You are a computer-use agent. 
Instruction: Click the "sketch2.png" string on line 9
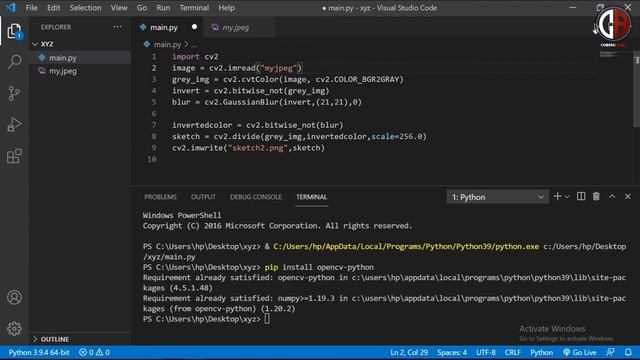tap(258, 148)
